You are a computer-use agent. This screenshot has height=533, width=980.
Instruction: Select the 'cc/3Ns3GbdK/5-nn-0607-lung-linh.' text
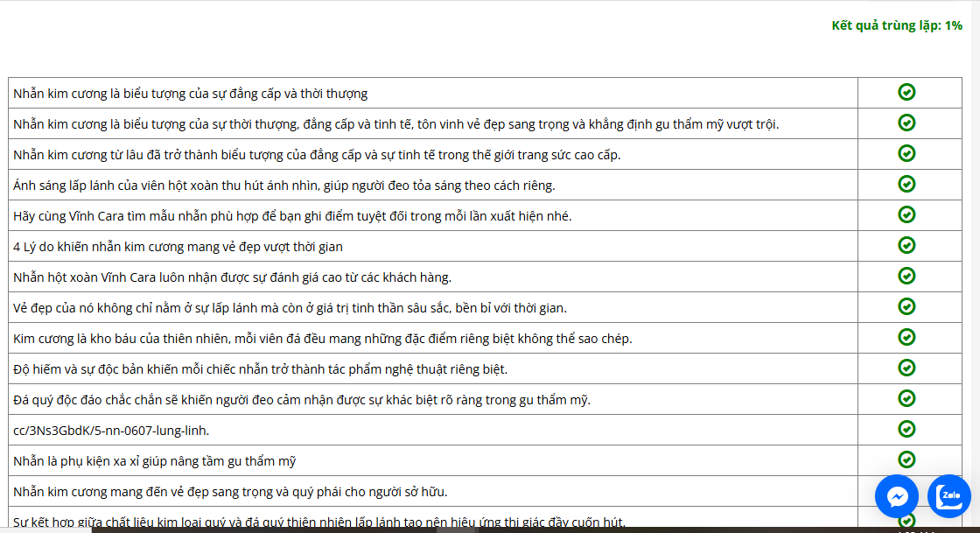(x=111, y=431)
